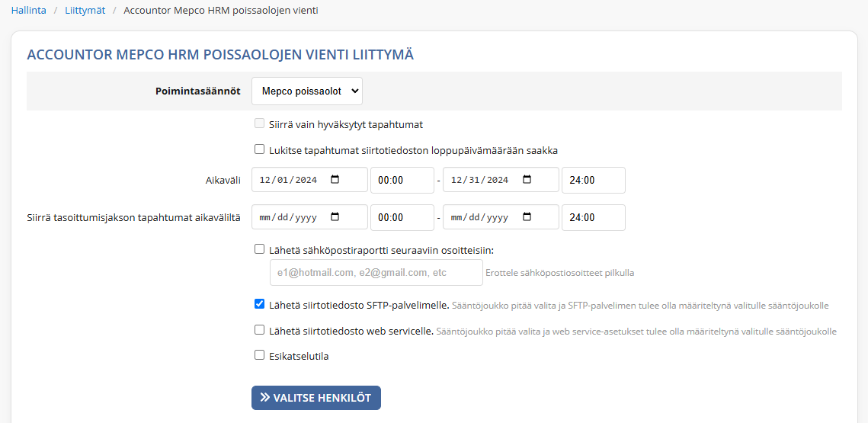This screenshot has height=423, width=868.
Task: Click the 'Erottele sähköpostiosoitteet pilkulla' hint text
Action: (560, 273)
